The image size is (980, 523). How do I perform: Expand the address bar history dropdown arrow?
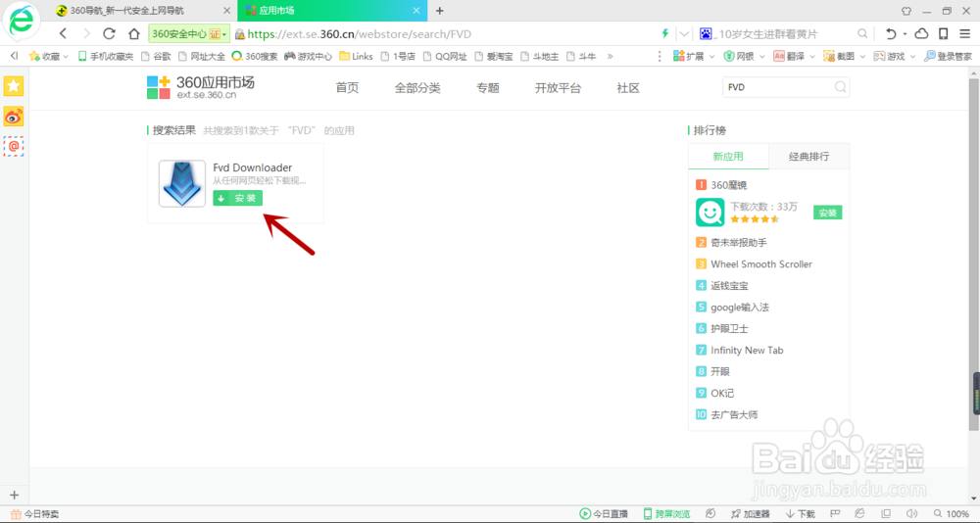coord(684,33)
